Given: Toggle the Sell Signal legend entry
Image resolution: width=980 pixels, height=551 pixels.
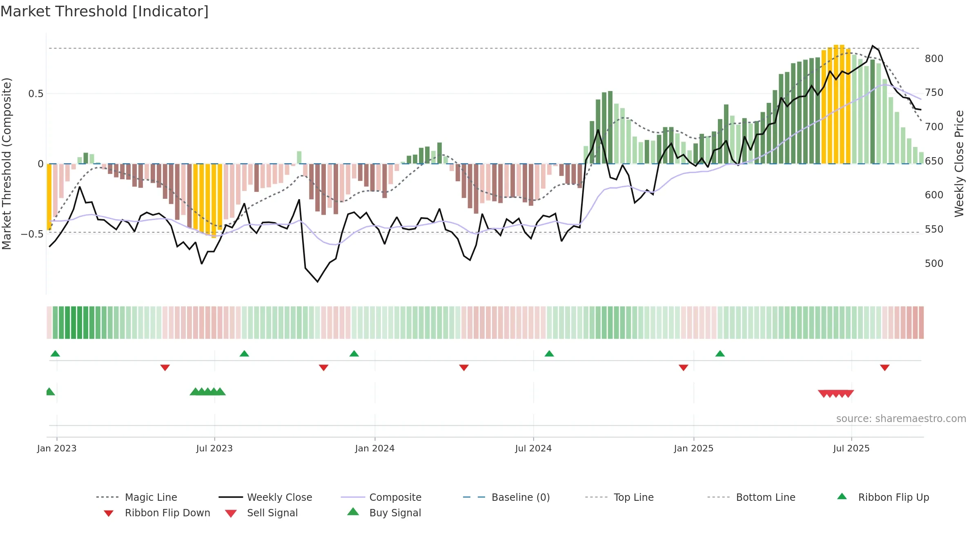Looking at the screenshot, I should click(x=261, y=513).
